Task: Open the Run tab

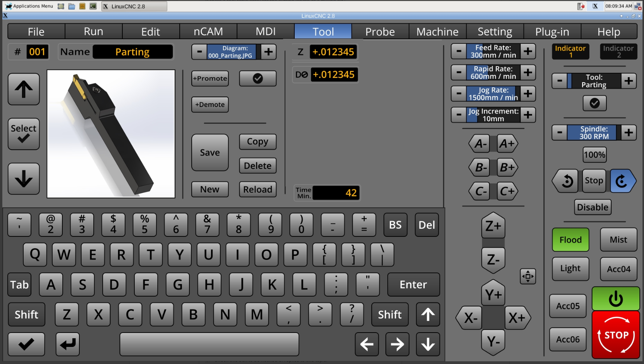Action: point(93,31)
